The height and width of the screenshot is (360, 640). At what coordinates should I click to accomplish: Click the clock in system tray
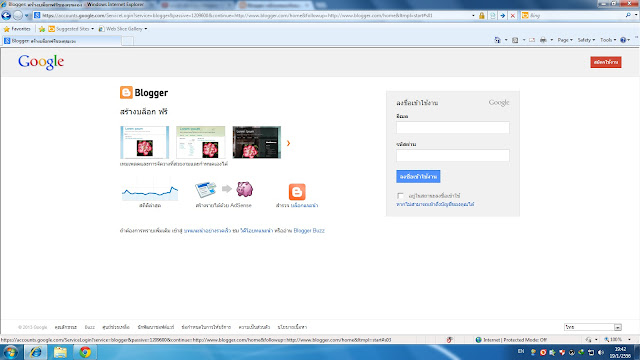point(620,352)
